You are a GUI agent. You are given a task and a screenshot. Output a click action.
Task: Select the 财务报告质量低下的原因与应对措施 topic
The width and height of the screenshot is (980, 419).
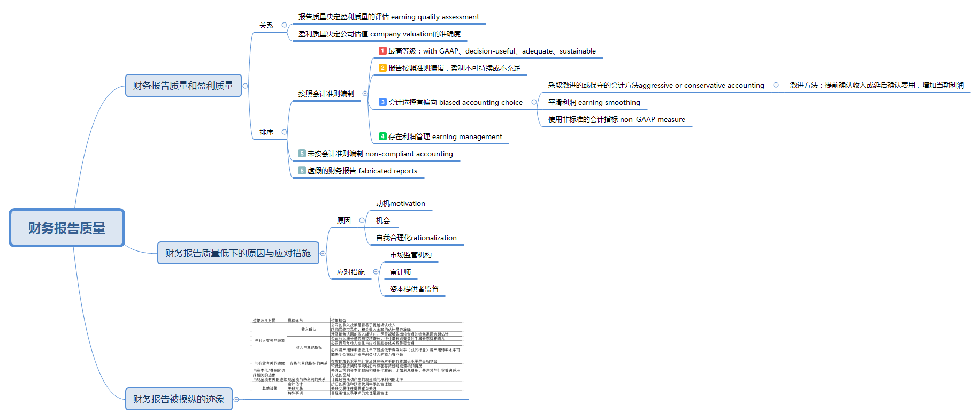coord(238,253)
